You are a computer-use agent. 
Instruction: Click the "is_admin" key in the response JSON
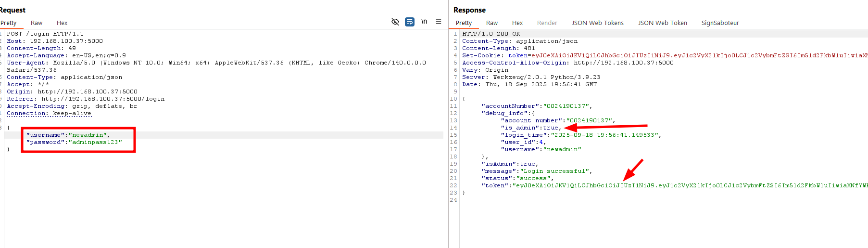tap(520, 128)
